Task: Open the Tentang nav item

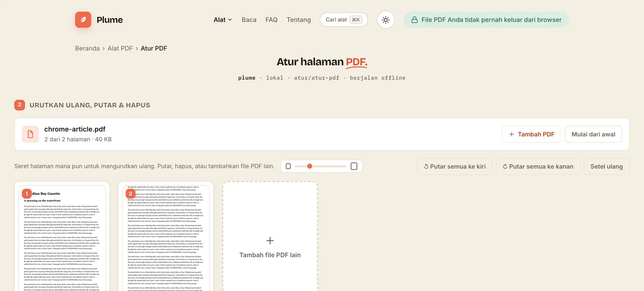Action: tap(298, 20)
